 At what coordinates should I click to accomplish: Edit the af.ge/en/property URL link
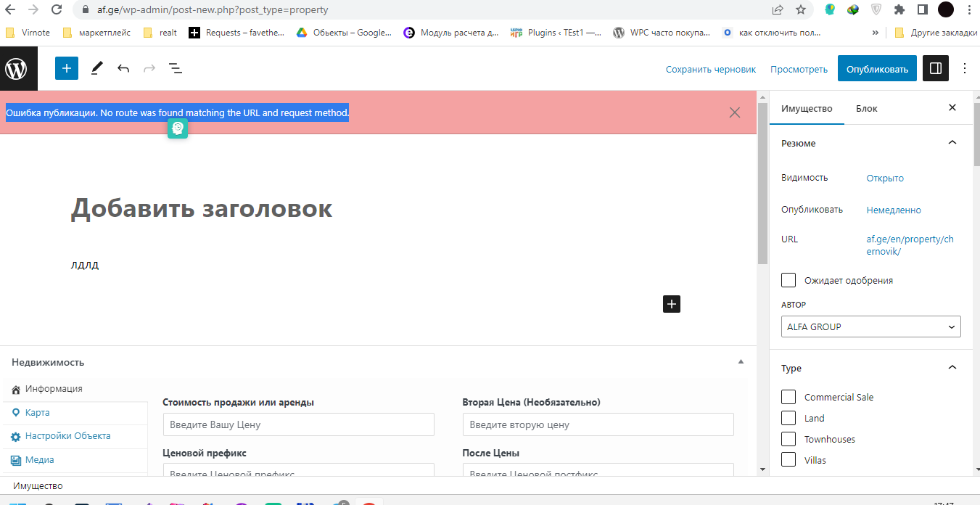[x=910, y=245]
